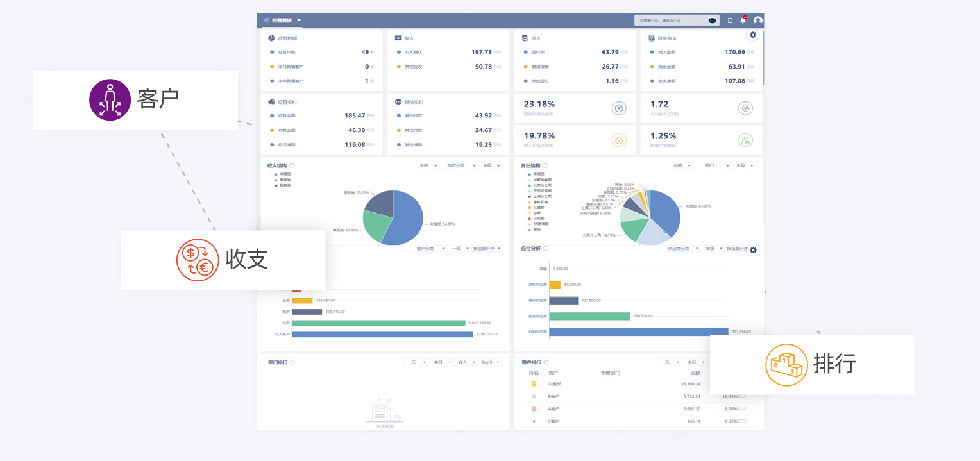Click the person icon on 1.25% card
This screenshot has height=461, width=980.
745,140
